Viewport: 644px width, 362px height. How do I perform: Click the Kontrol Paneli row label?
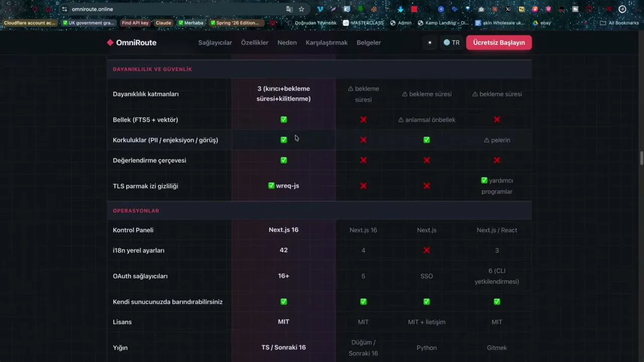tap(133, 230)
